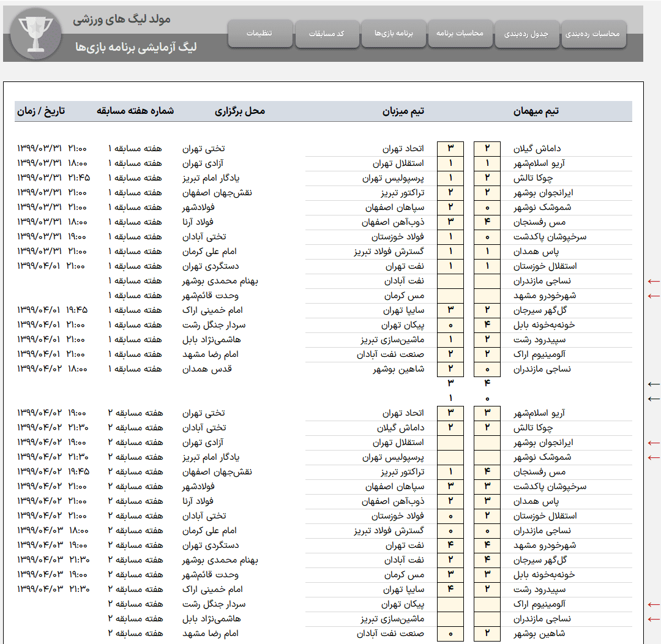Switch to برنامه بازی‌ها tab
Image resolution: width=661 pixels, height=644 pixels.
click(394, 33)
